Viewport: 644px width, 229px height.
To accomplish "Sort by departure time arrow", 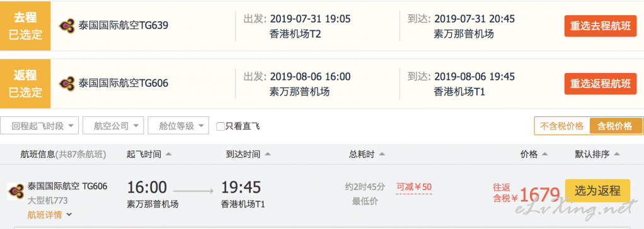I will (x=168, y=155).
